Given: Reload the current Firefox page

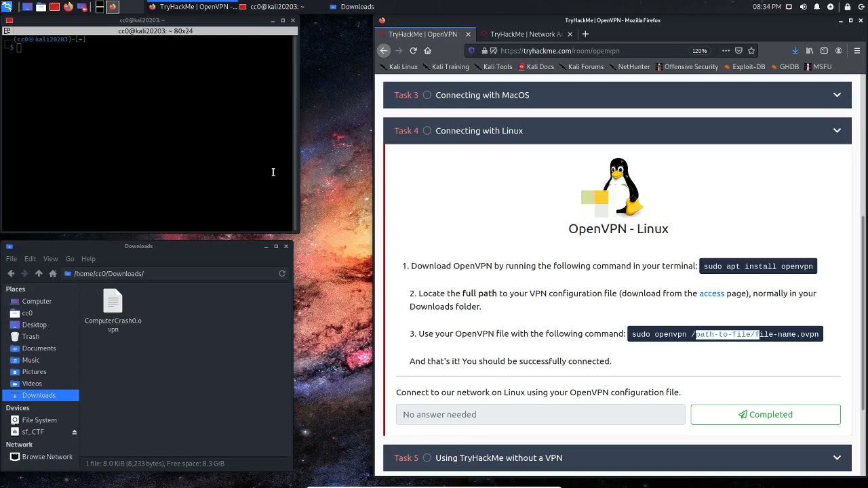Looking at the screenshot, I should coord(413,51).
